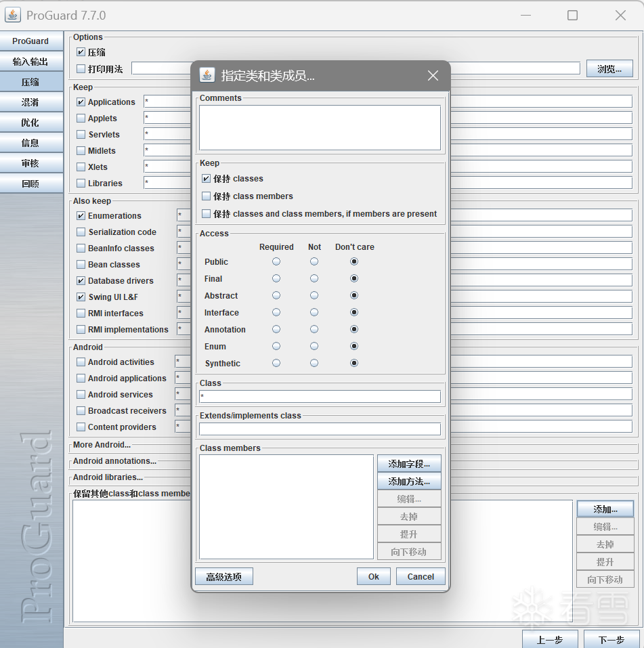
Task: Go to next step 下一步
Action: pos(611,639)
